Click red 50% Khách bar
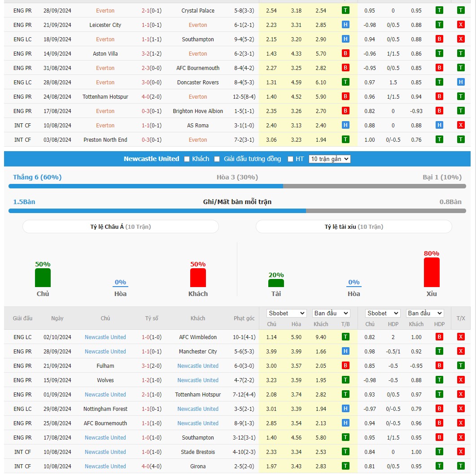This screenshot has height=475, width=476. pyautogui.click(x=198, y=278)
